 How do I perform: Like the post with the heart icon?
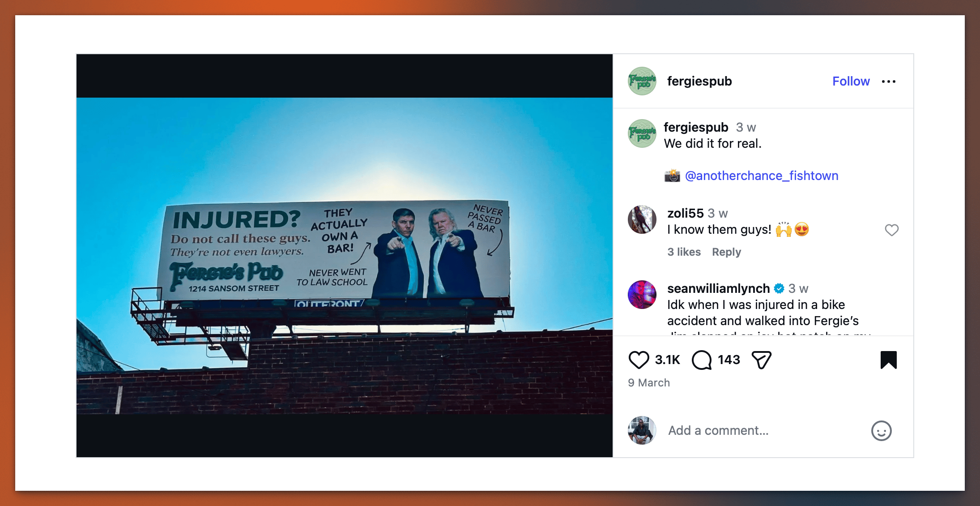(x=639, y=360)
